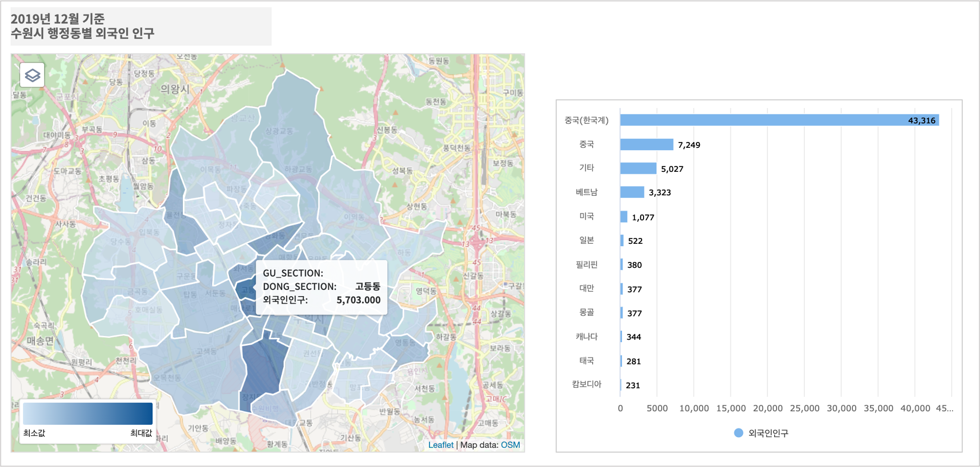The image size is (980, 467).
Task: Click the 태국 bar in the chart
Action: click(x=621, y=361)
